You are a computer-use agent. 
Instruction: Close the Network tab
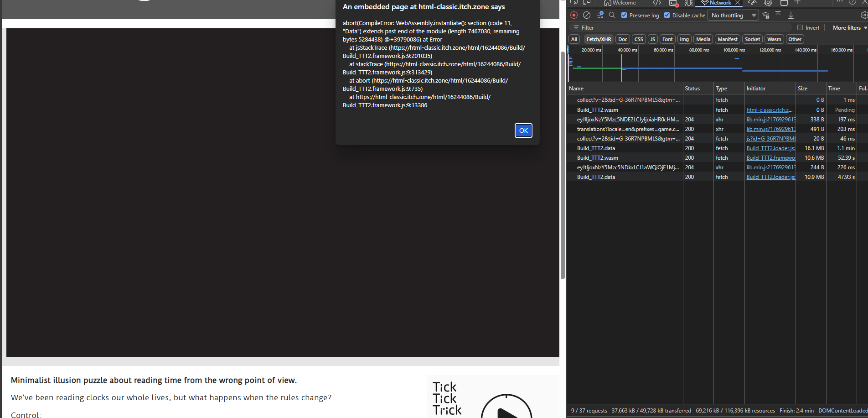coord(738,3)
